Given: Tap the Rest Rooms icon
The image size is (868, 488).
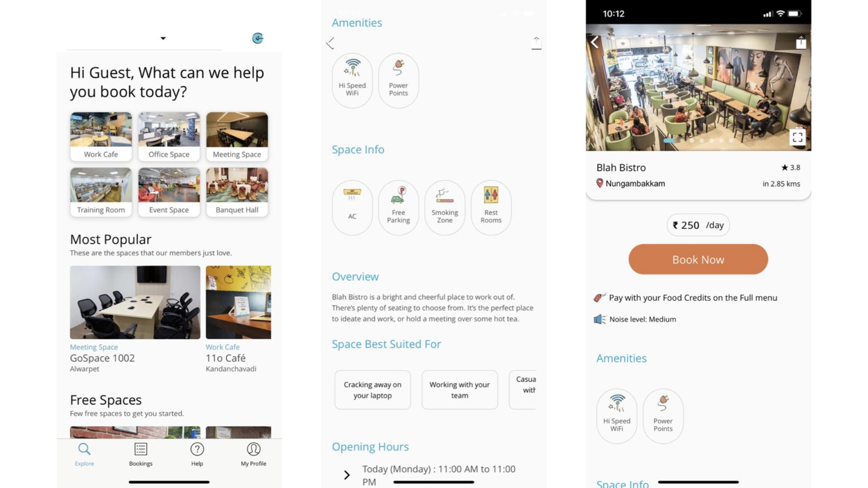Looking at the screenshot, I should (491, 208).
